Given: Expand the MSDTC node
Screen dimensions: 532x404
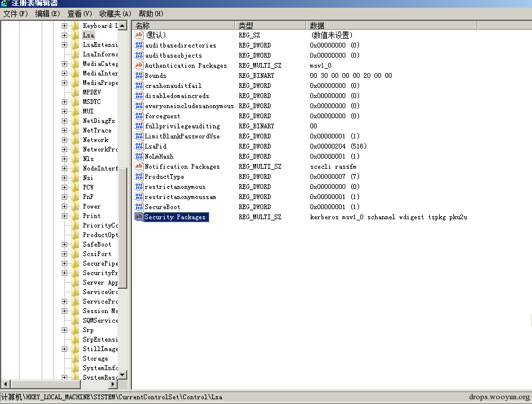Looking at the screenshot, I should [x=65, y=102].
